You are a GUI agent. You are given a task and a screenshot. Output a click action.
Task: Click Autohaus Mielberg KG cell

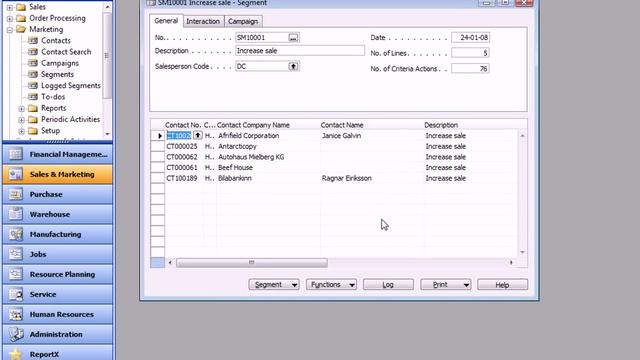tap(268, 157)
